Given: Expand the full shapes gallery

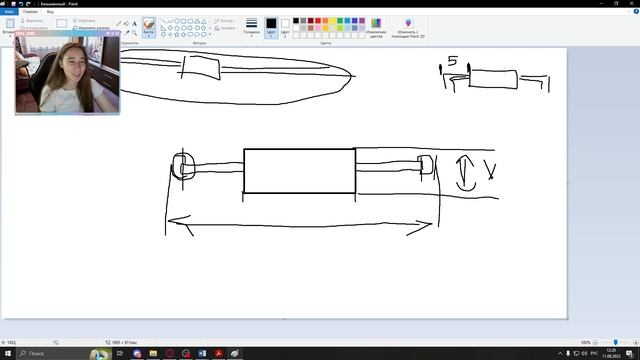Looking at the screenshot, I should pyautogui.click(x=210, y=34).
